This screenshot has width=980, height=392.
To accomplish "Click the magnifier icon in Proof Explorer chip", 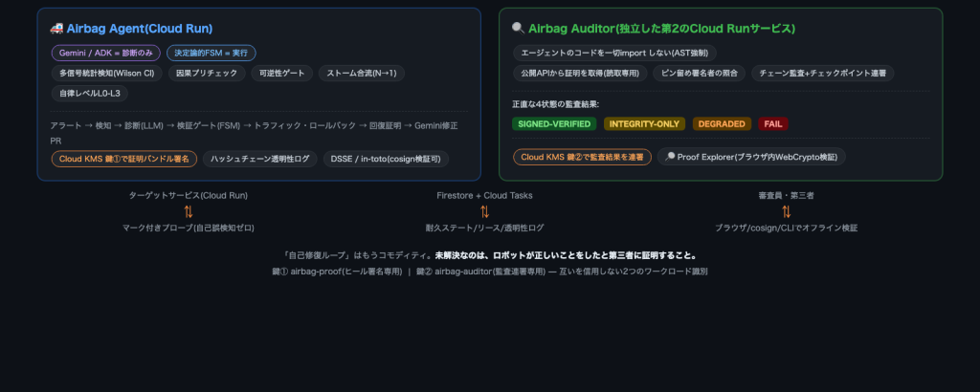I will tap(670, 157).
